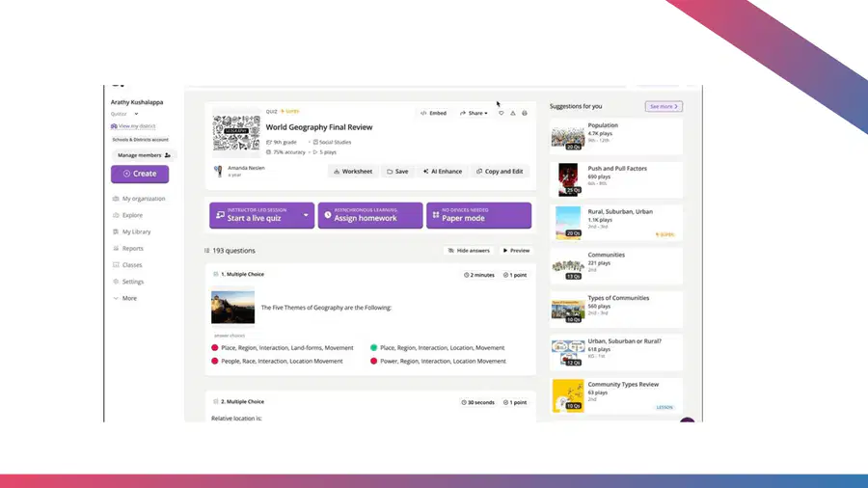Image resolution: width=868 pixels, height=488 pixels.
Task: Open Rural, Suburban, Urban quiz
Action: [616, 223]
